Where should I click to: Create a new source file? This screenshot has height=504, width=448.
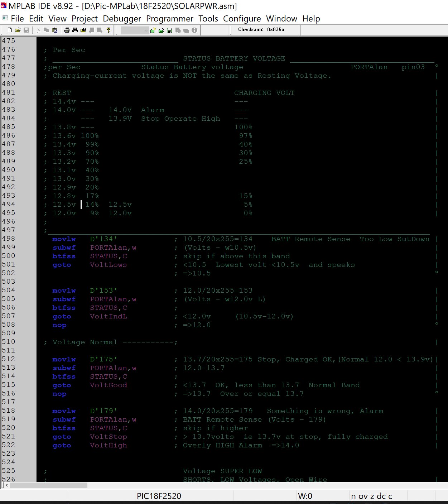pyautogui.click(x=9, y=30)
